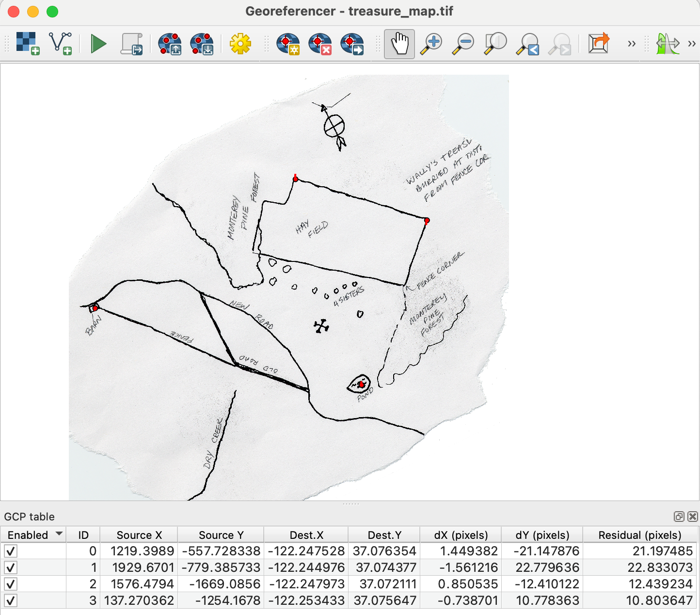Select the Move GCP Point tool
This screenshot has width=700, height=615.
click(352, 44)
